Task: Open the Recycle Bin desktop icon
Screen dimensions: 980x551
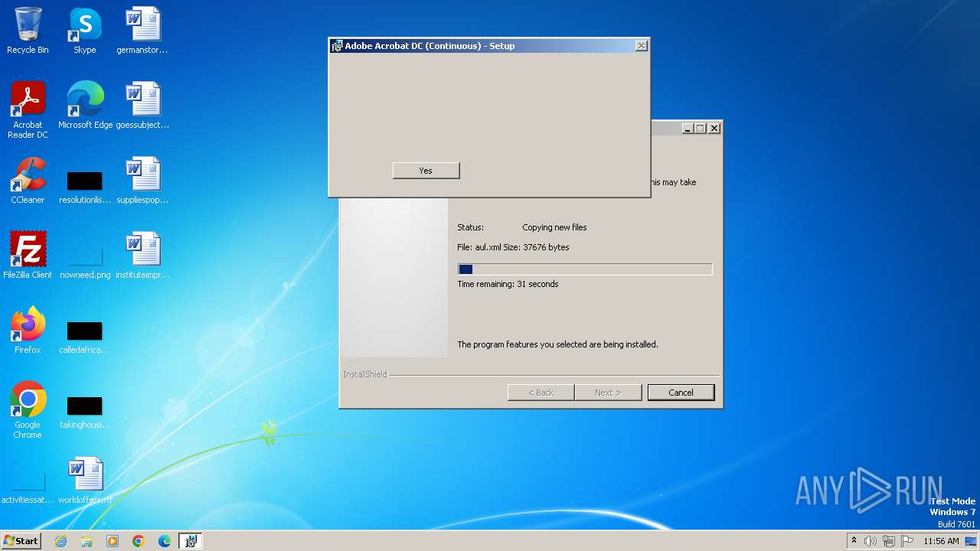Action: (x=28, y=31)
